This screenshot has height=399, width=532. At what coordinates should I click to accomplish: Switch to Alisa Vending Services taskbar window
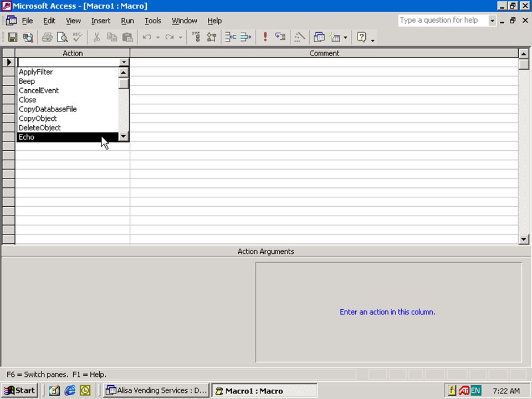(x=157, y=391)
